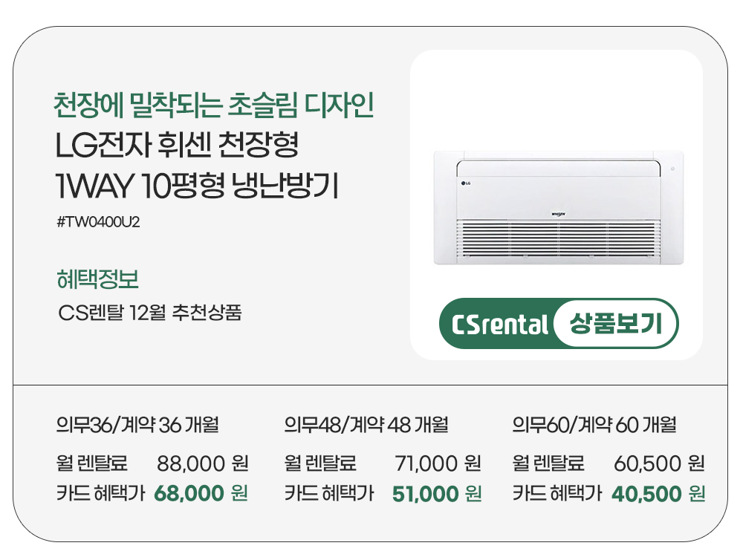The width and height of the screenshot is (743, 560).
Task: Select the LG전자 휘센 천장형 product title
Action: [177, 146]
